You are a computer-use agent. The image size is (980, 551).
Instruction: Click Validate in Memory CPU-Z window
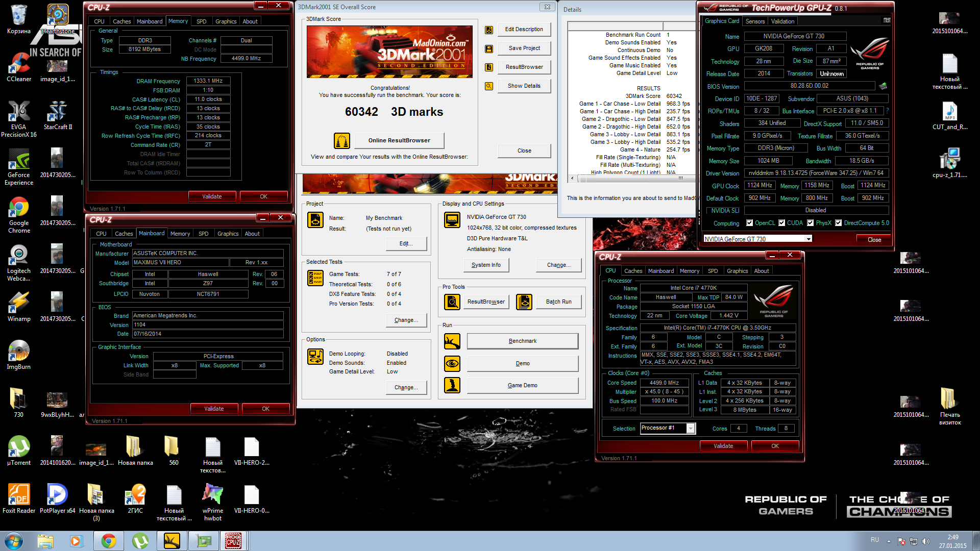212,196
